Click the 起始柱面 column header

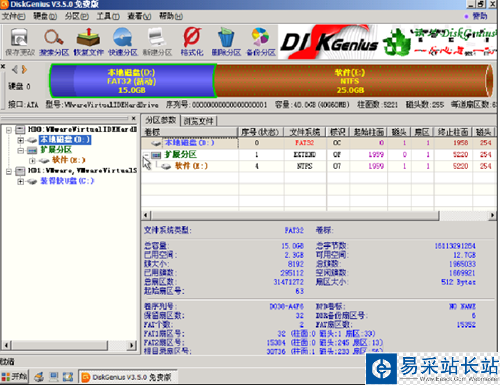(x=368, y=132)
